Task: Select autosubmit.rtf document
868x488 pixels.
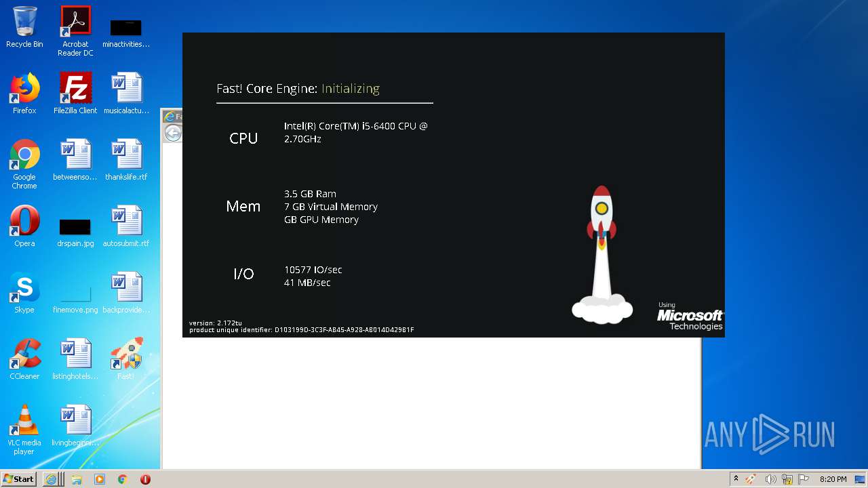Action: pyautogui.click(x=126, y=226)
